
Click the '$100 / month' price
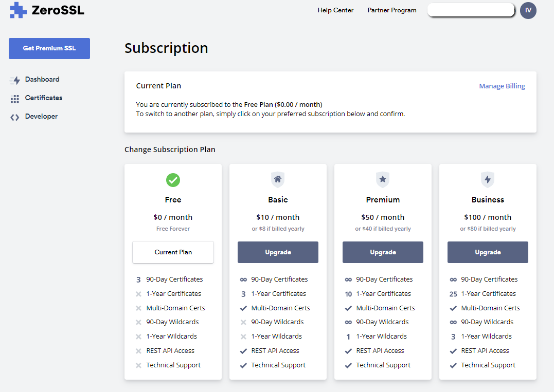pyautogui.click(x=488, y=217)
